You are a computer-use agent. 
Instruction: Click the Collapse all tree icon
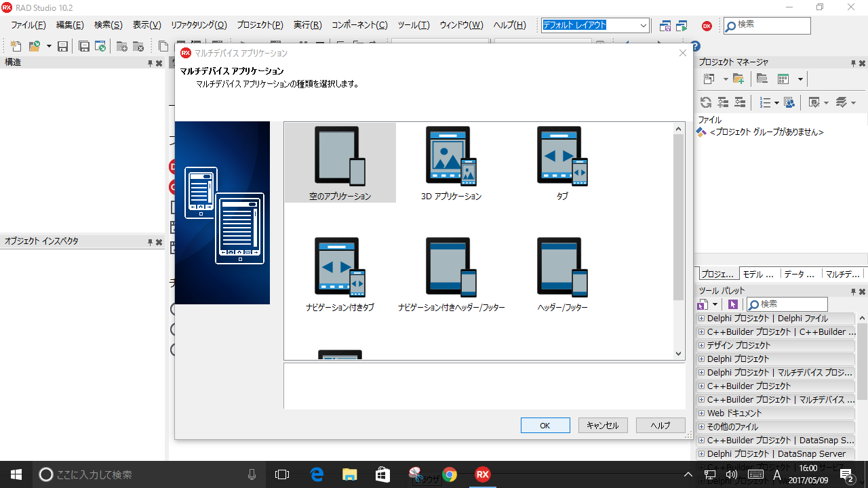click(x=740, y=102)
